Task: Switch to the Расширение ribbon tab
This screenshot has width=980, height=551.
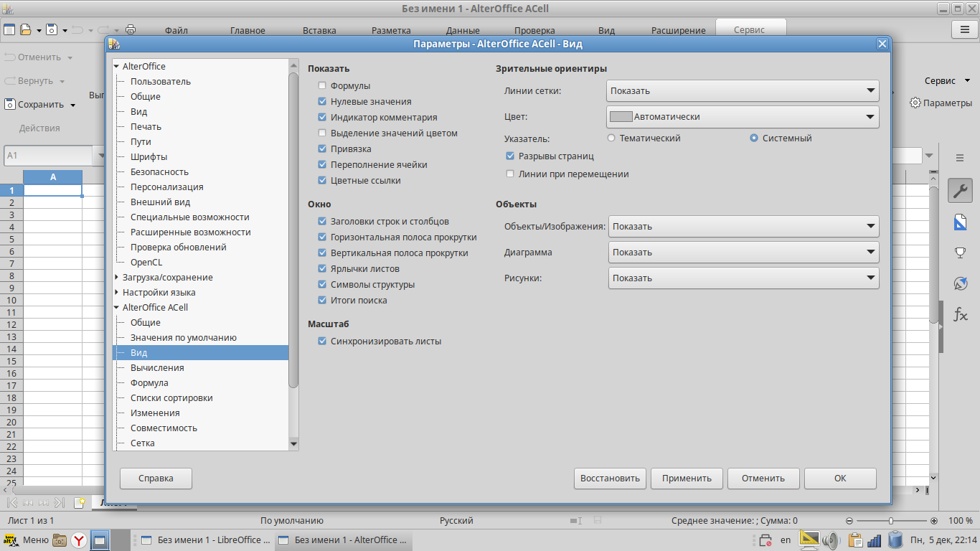Action: click(678, 30)
